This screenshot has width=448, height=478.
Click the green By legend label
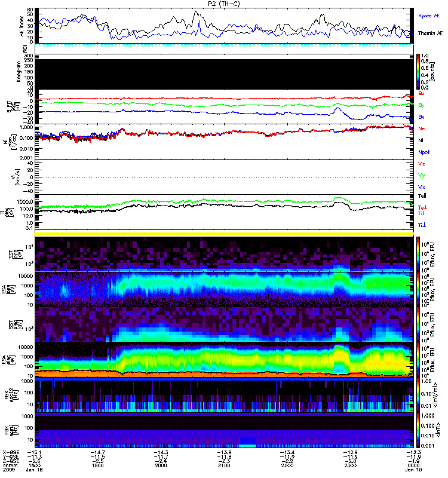[x=421, y=106]
